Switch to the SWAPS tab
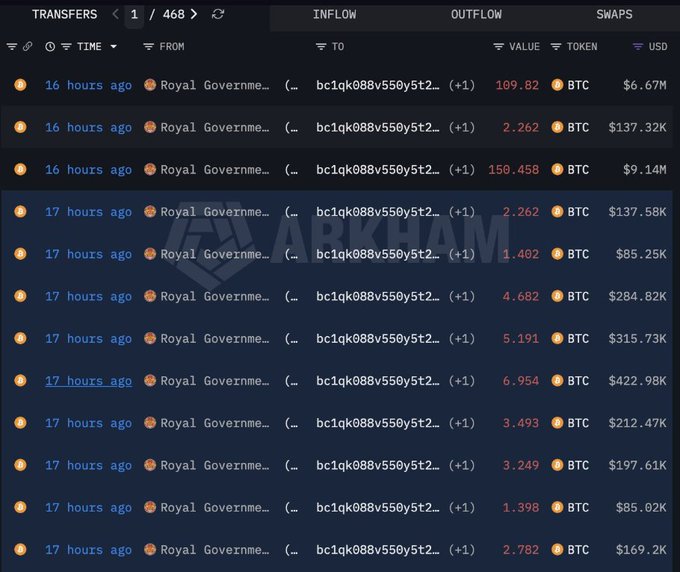Screen dimensions: 680x572 click(614, 15)
